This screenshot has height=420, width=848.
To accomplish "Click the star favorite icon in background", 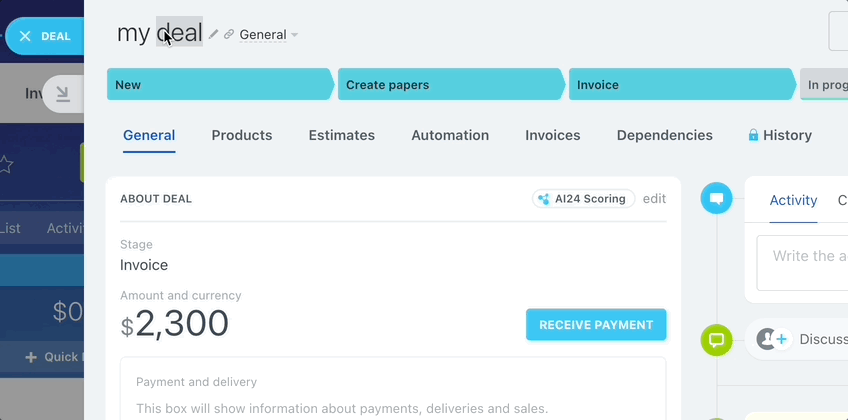I will tap(5, 165).
